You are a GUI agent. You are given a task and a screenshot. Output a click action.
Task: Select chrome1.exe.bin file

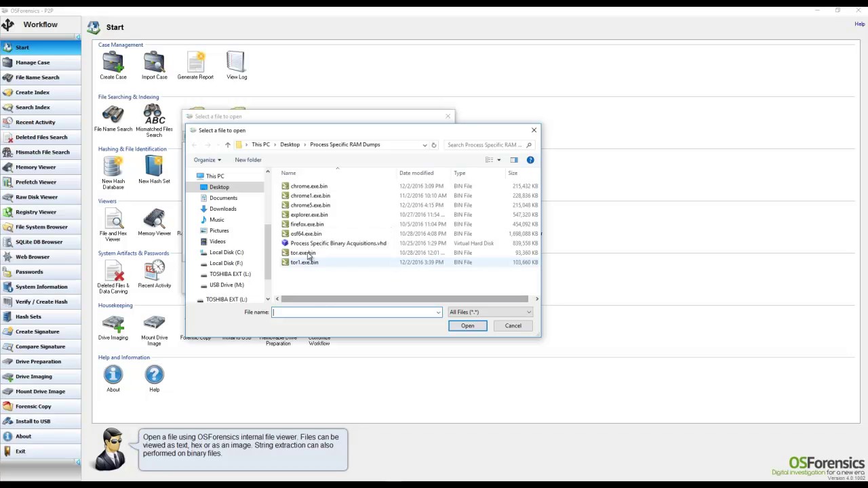310,195
